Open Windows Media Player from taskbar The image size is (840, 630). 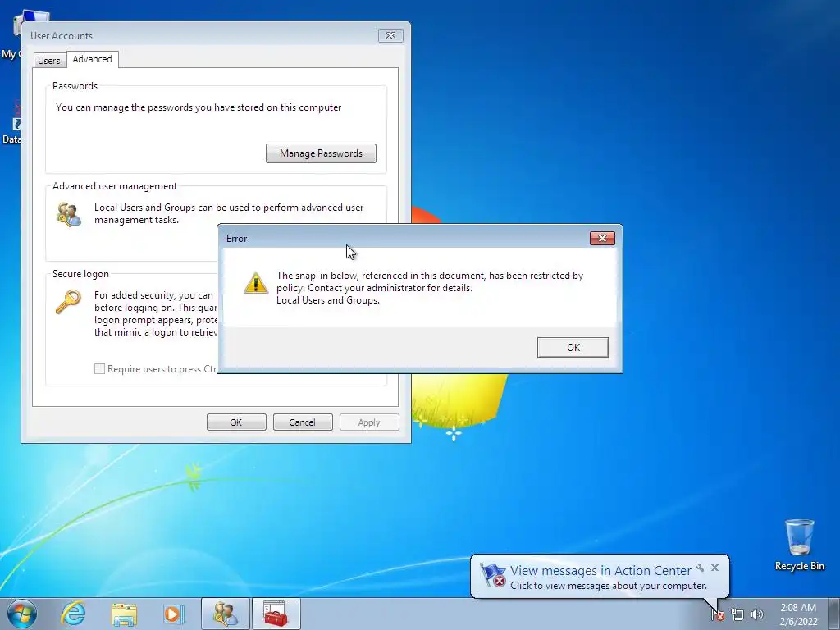174,614
